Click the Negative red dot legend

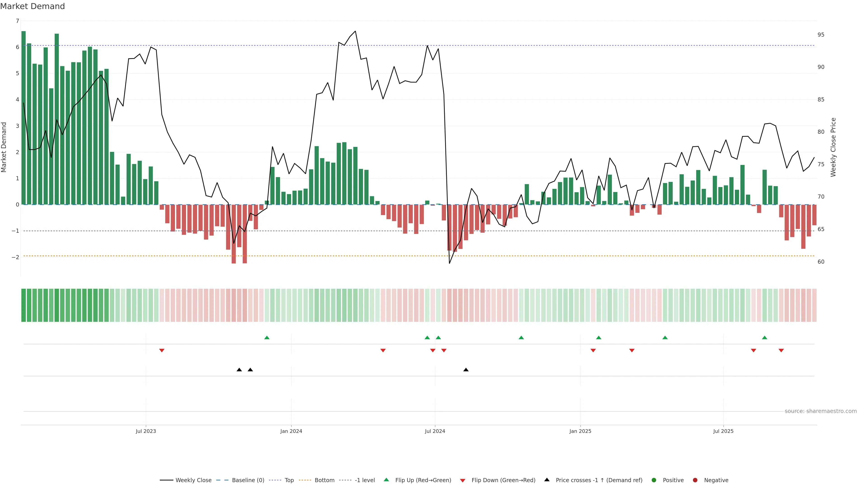click(x=695, y=480)
